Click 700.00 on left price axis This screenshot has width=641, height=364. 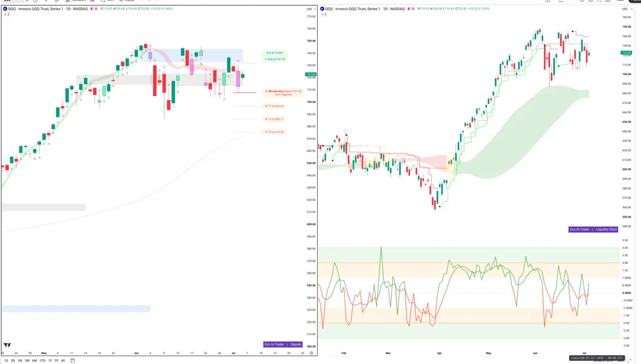310,102
